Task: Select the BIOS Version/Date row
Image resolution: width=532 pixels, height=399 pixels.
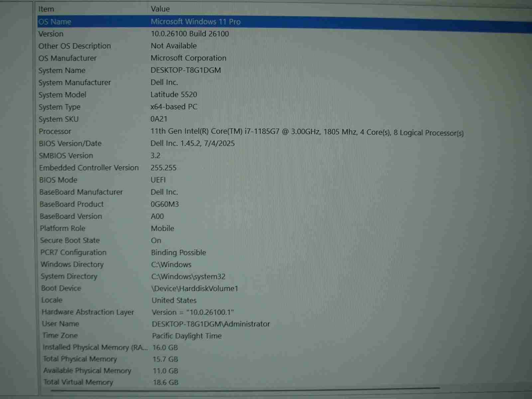Action: (x=70, y=144)
